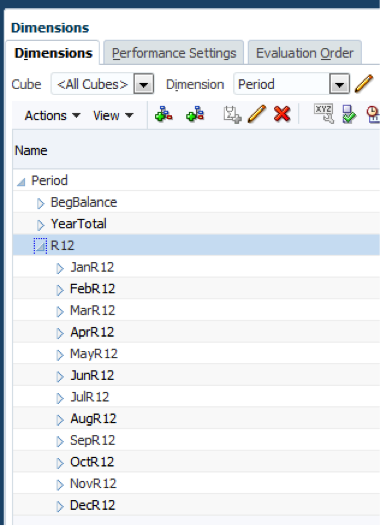The width and height of the screenshot is (380, 526).
Task: Click the clock icon in the toolbar
Action: [373, 114]
